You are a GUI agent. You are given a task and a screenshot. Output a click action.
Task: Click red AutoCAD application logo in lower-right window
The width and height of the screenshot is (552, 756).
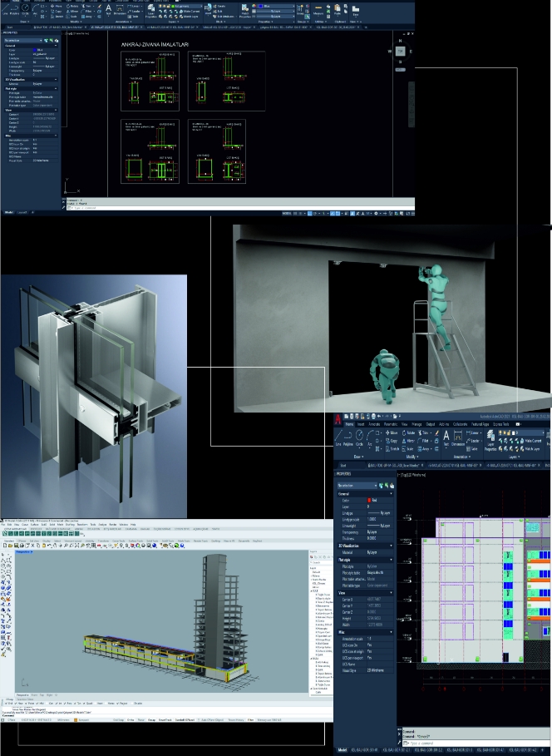(338, 419)
